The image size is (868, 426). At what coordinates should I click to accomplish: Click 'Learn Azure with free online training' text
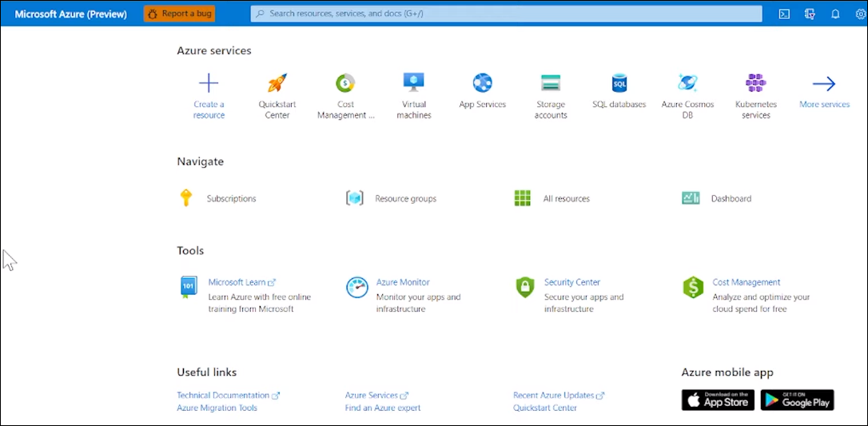point(260,303)
